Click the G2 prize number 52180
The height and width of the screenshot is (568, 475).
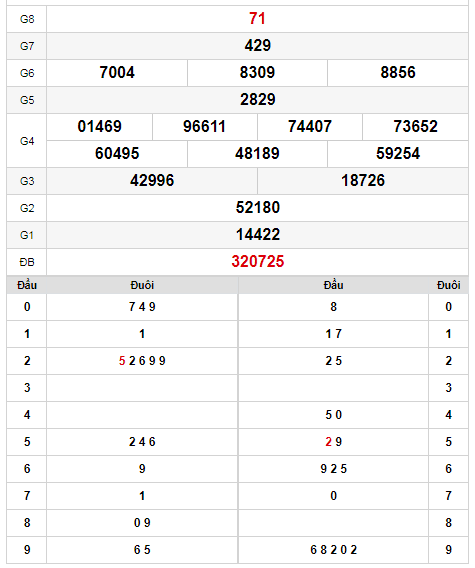pos(258,208)
